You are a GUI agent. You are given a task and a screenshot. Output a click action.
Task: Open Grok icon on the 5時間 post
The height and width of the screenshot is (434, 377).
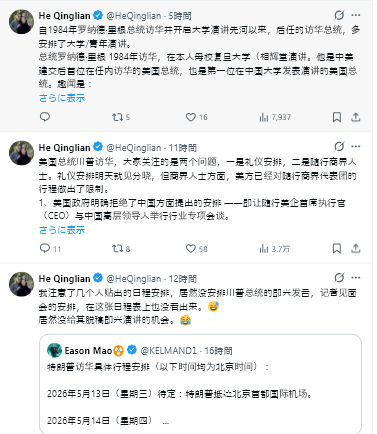click(339, 15)
